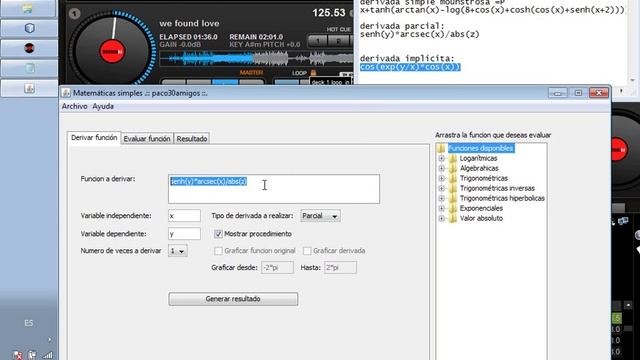
Task: Click the Funciones disponibles folder icon
Action: click(x=441, y=148)
